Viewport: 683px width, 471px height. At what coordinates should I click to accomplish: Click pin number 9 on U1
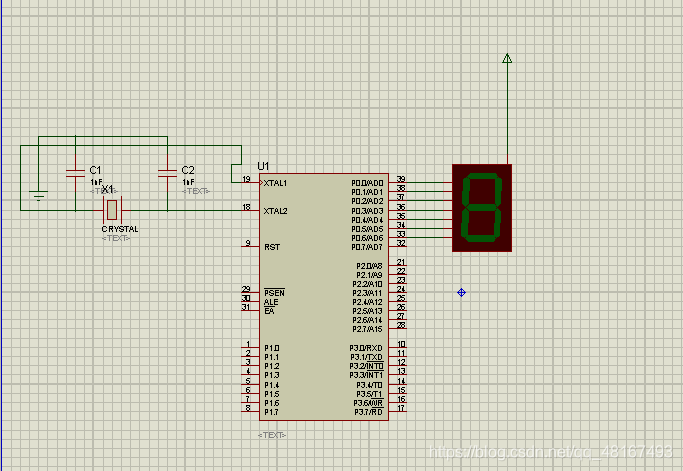(248, 243)
